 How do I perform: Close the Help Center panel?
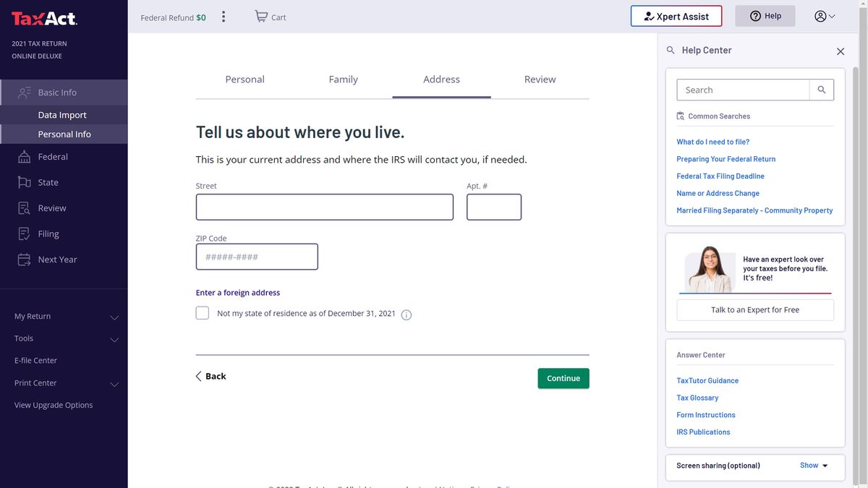841,51
